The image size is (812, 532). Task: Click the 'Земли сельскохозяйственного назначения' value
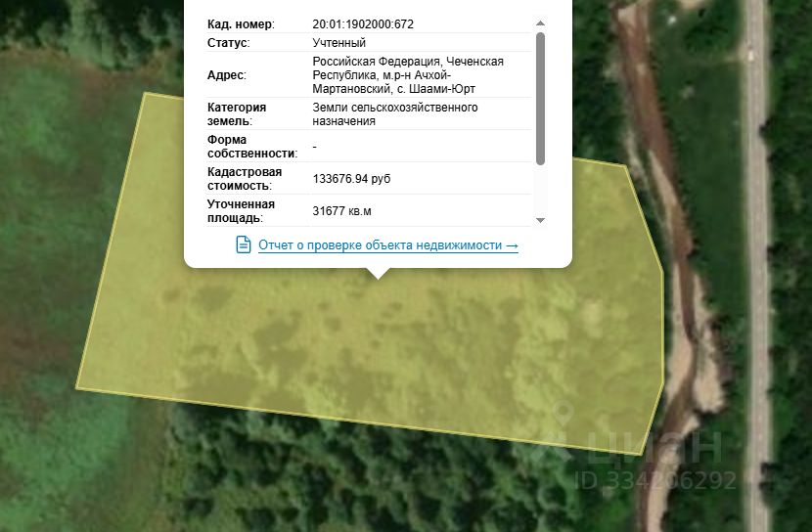(x=395, y=114)
